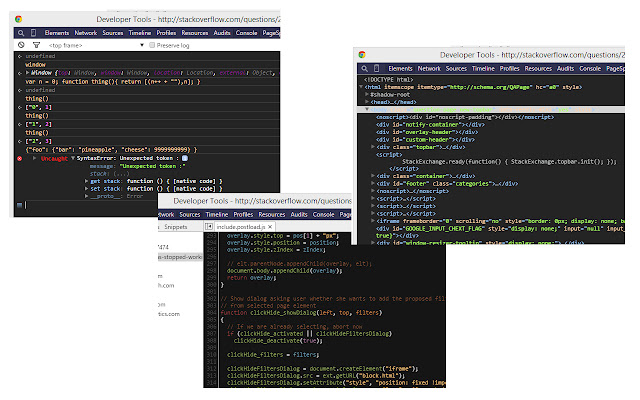This screenshot has width=640, height=400.
Task: Open the <top frame> context dropdown
Action: [x=96, y=45]
